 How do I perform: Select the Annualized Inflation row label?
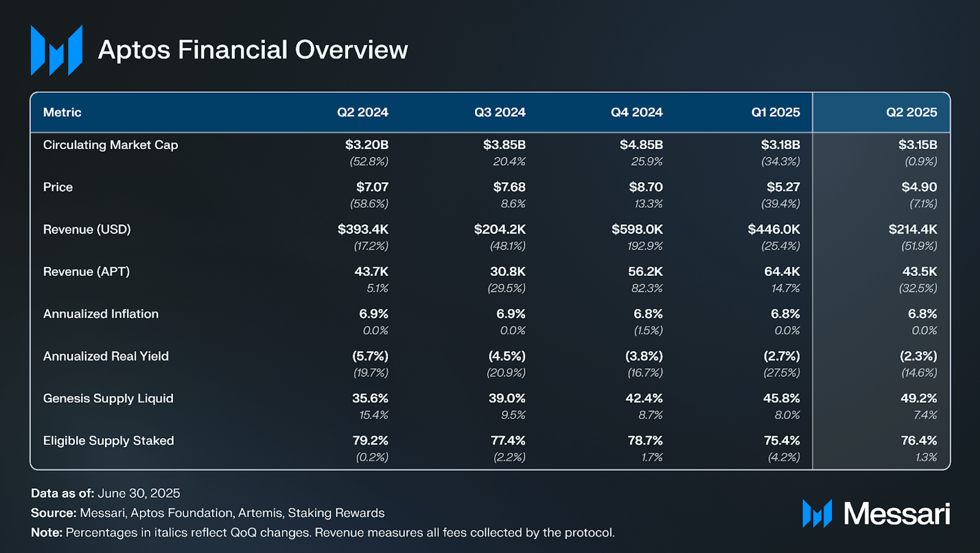coord(101,314)
